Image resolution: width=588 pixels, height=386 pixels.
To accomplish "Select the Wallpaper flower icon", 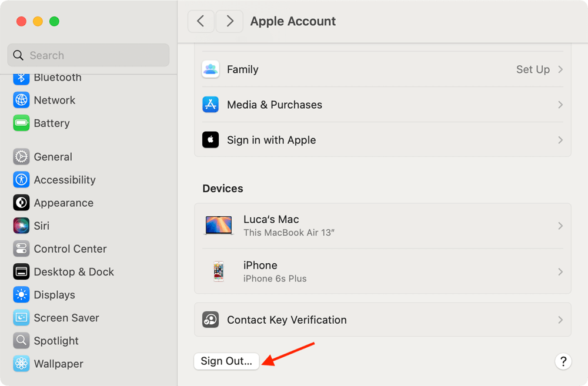I will (21, 364).
